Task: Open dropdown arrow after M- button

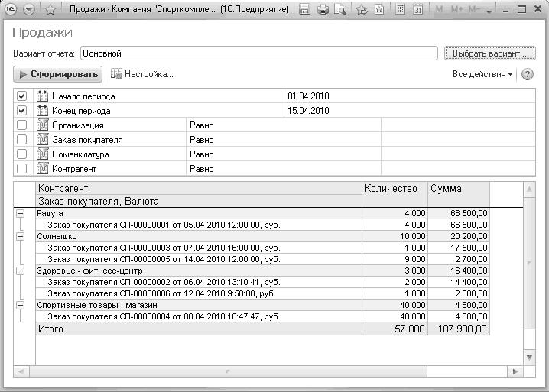Action: (489, 11)
